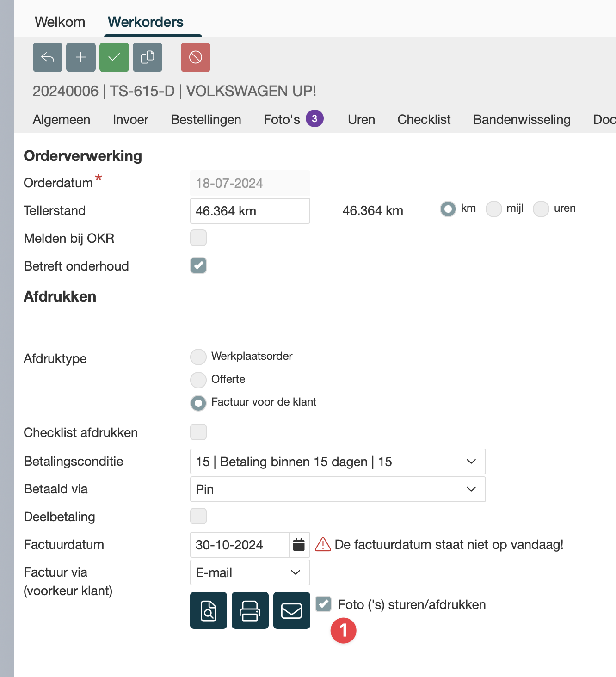
Task: Click the green checkmark save button
Action: pyautogui.click(x=114, y=57)
